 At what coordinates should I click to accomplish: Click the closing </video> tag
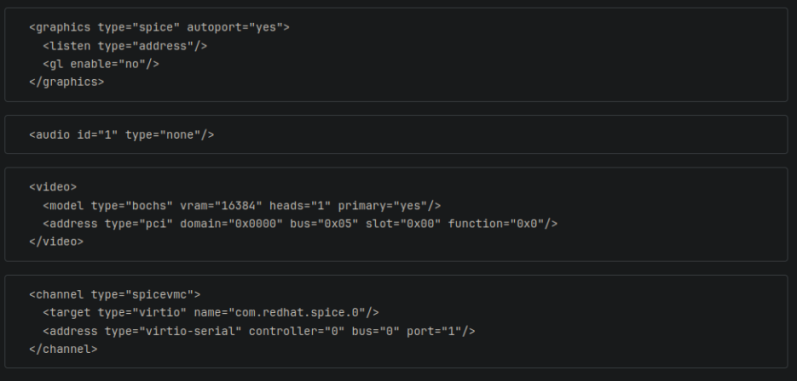coord(56,242)
